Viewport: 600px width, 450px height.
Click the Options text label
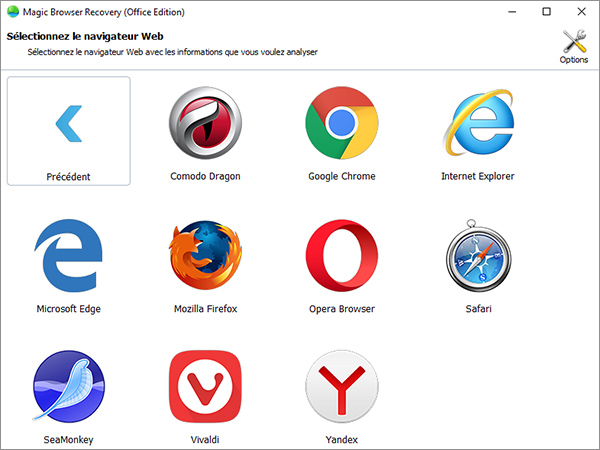pyautogui.click(x=574, y=60)
